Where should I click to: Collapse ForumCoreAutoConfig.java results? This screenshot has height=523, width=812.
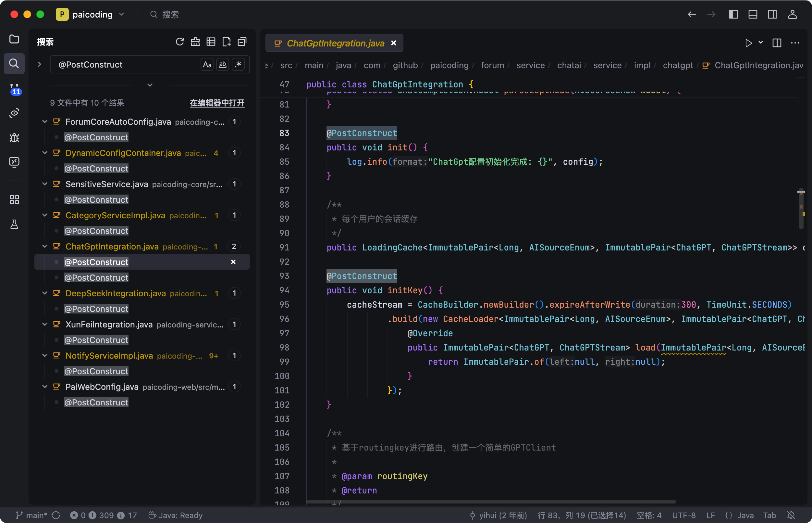tap(44, 121)
